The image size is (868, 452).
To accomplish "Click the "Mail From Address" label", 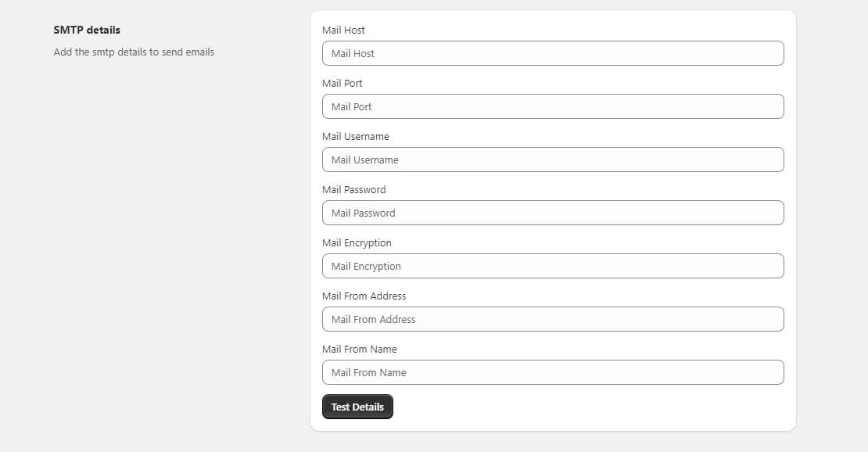I will (364, 296).
